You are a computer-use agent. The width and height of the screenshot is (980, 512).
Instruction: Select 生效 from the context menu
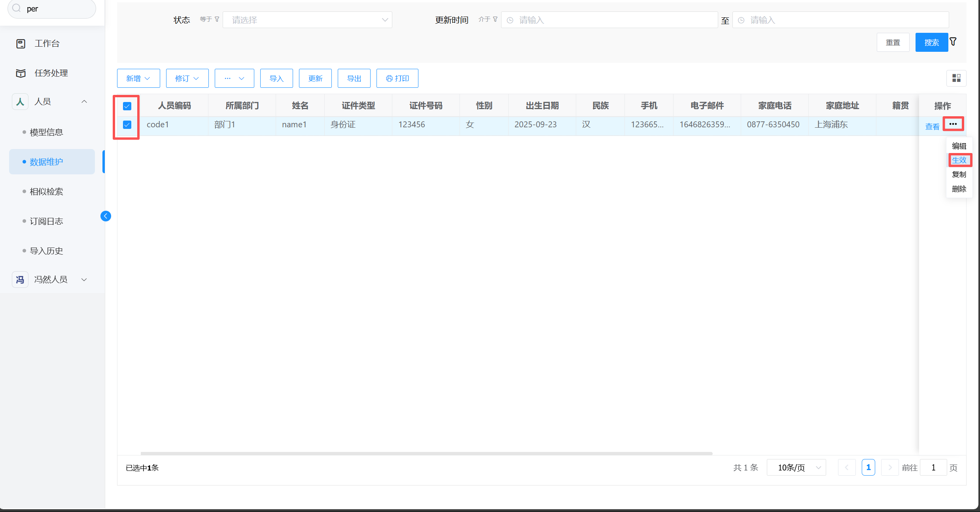click(959, 160)
